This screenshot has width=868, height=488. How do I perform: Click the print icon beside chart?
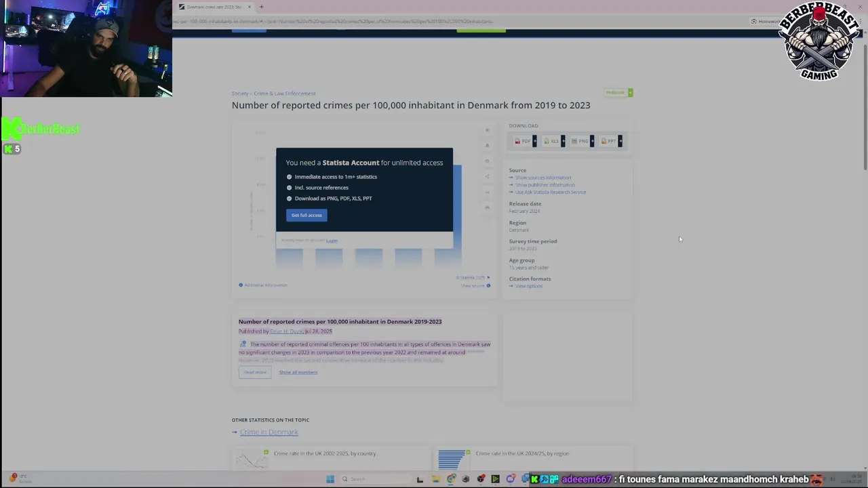tap(487, 207)
